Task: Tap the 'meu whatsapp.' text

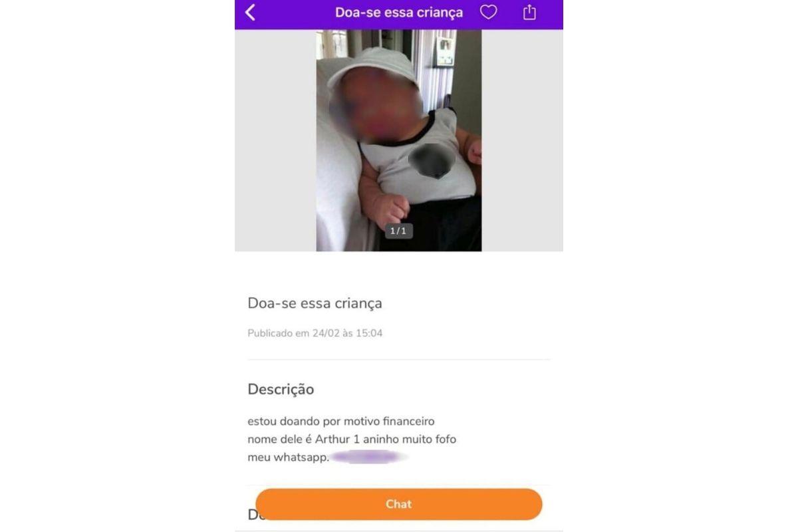Action: point(289,458)
